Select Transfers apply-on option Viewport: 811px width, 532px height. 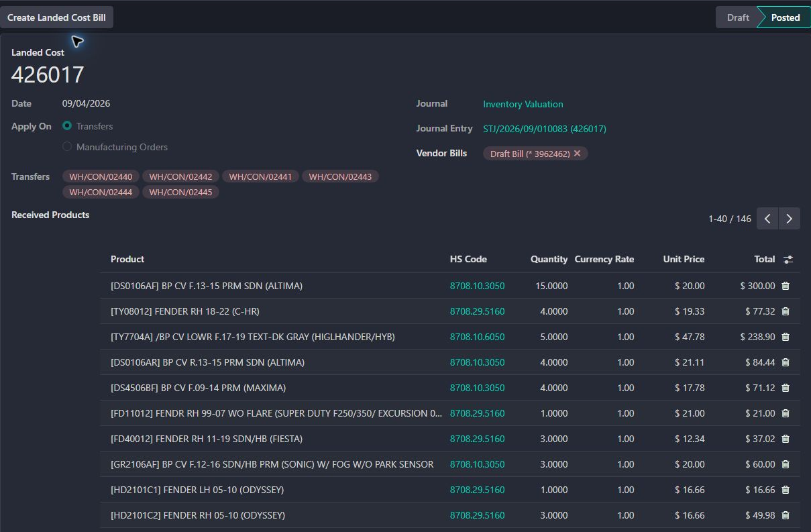tap(67, 126)
